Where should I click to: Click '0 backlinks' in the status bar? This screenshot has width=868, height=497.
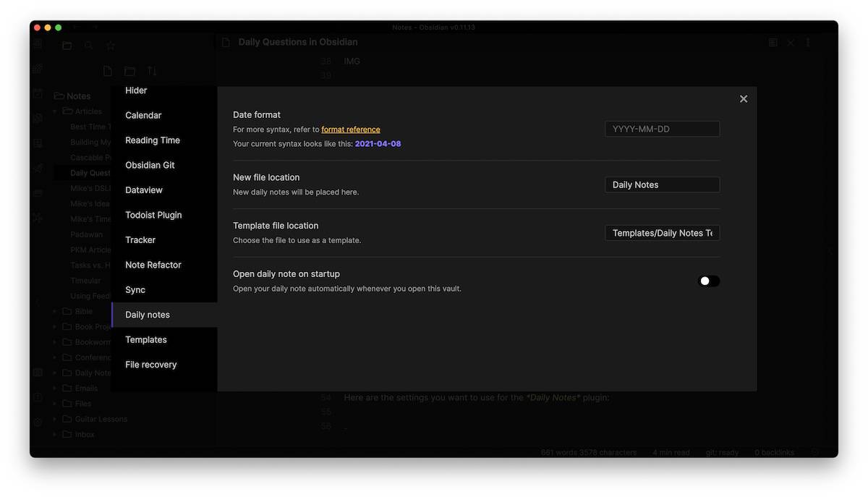pyautogui.click(x=774, y=452)
